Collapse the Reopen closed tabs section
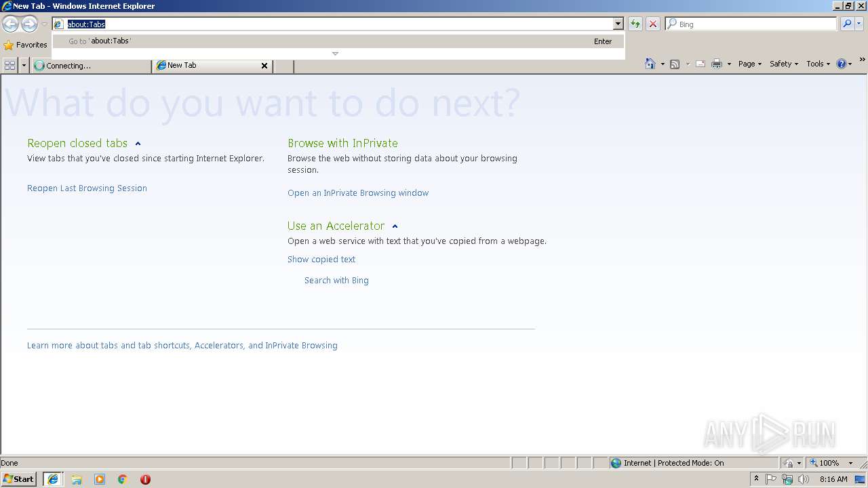Screen dimensions: 868x488 point(138,144)
